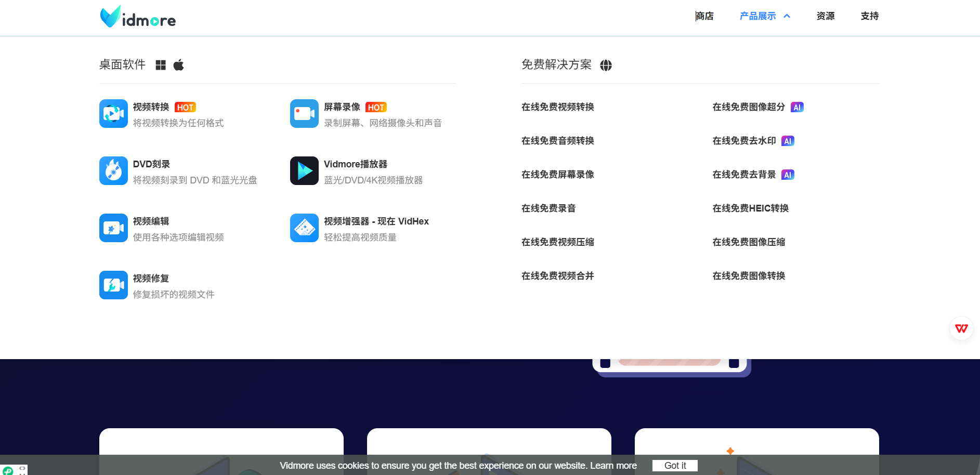This screenshot has height=475, width=980.
Task: Open 视频修复 product link
Action: point(151,279)
